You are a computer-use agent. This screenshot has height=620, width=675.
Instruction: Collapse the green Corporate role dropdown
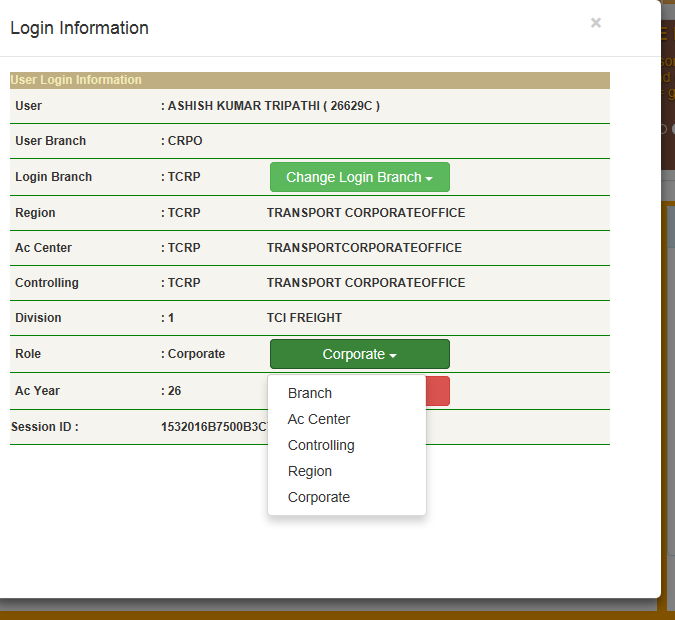point(360,354)
